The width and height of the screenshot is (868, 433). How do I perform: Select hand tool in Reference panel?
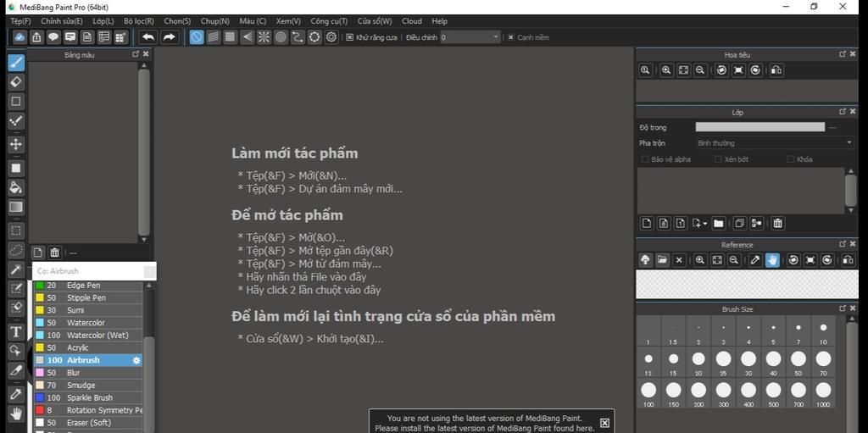click(772, 259)
